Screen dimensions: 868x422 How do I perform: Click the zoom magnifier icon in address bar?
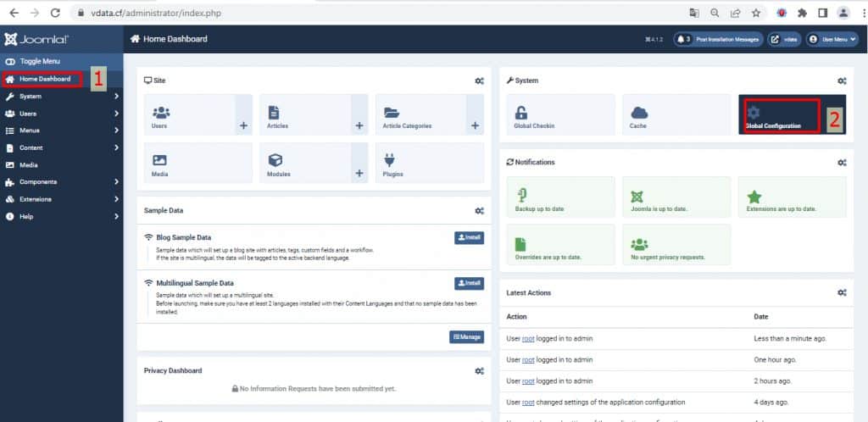point(715,13)
